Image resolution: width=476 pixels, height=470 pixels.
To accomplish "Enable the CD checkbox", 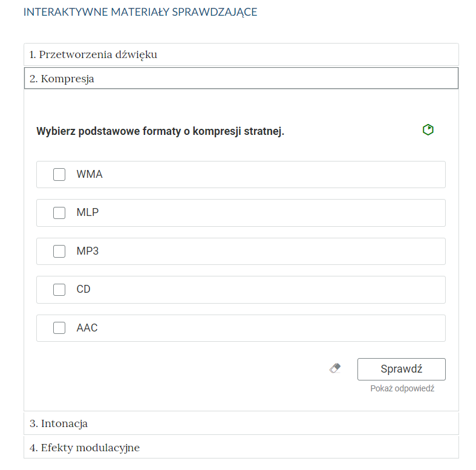I will point(59,290).
